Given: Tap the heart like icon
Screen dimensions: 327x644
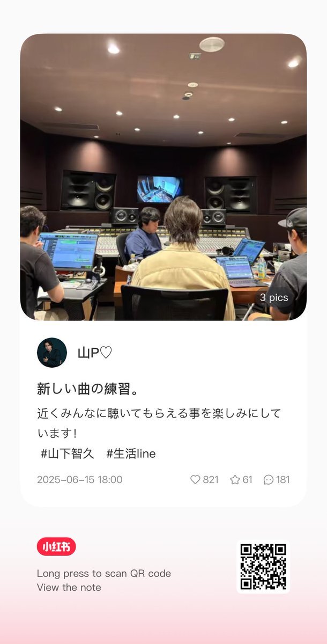Looking at the screenshot, I should click(x=195, y=480).
